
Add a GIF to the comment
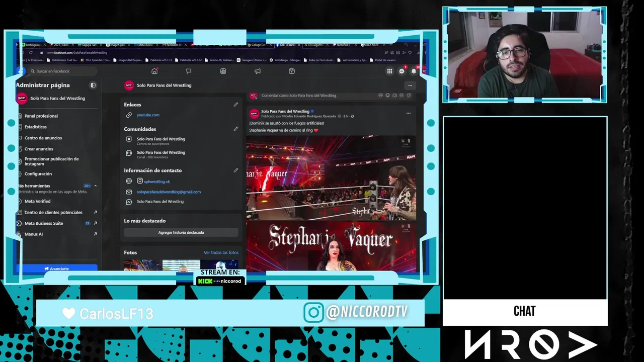[x=401, y=96]
